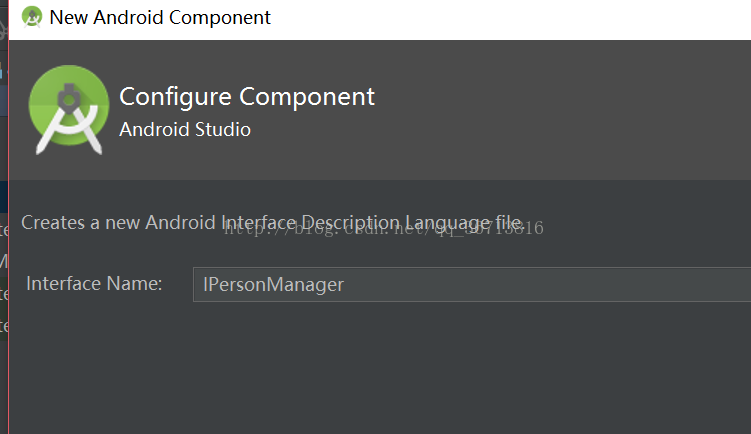Click the Android icon in the title bar

tap(32, 17)
